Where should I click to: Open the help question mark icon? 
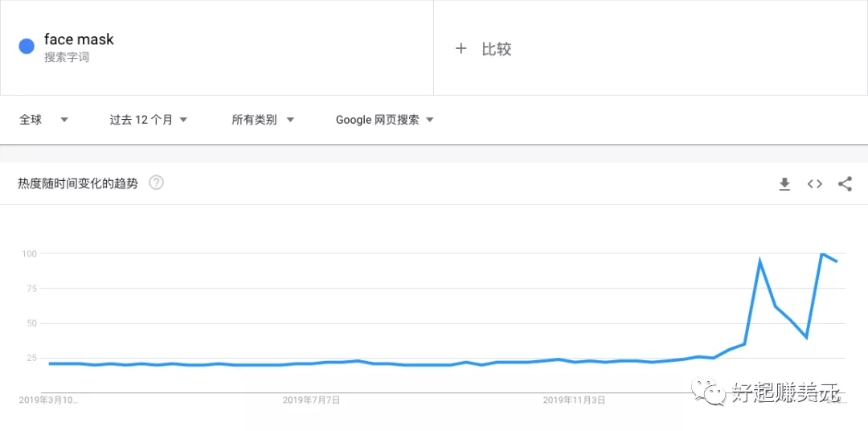(x=157, y=183)
